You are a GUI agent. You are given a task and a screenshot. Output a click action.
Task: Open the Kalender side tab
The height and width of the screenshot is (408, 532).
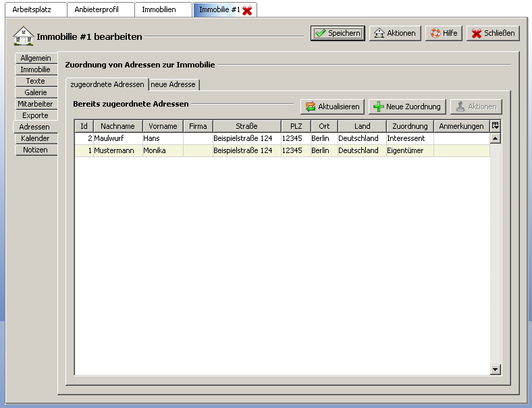tap(35, 138)
